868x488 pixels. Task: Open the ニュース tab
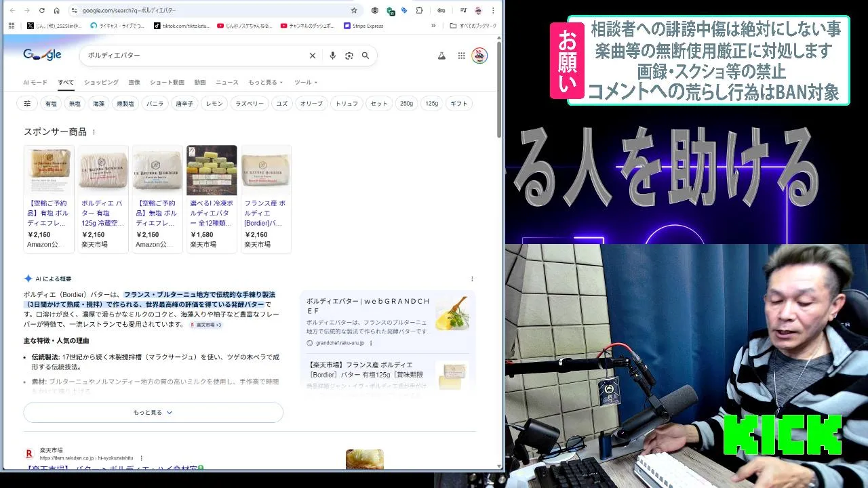[x=227, y=82]
